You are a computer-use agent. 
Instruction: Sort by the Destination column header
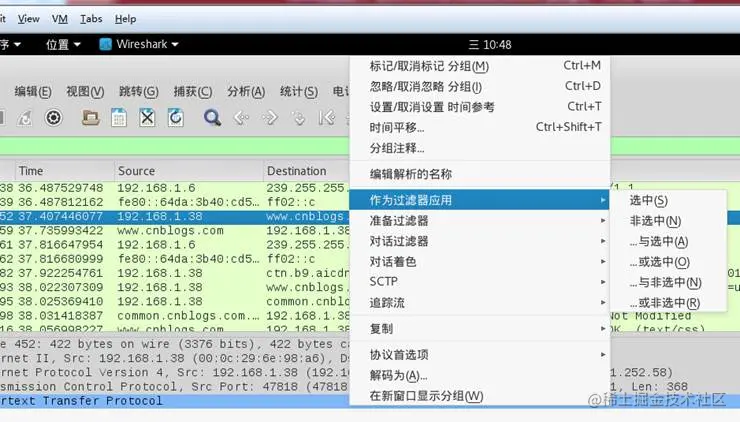(306, 171)
